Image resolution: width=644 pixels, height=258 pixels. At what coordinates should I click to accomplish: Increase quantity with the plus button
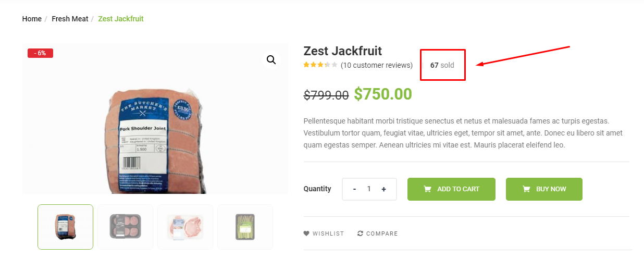tap(384, 189)
